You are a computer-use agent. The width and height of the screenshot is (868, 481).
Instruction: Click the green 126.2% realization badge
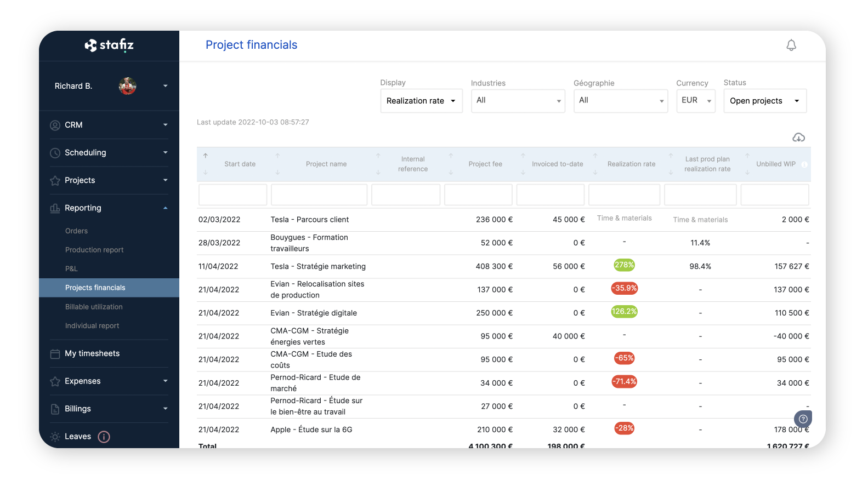point(625,312)
